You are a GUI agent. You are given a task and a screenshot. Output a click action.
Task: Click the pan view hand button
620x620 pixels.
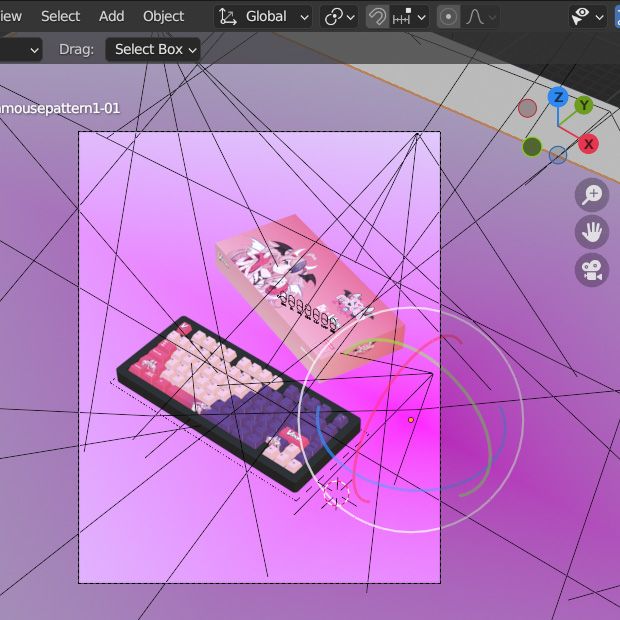(592, 232)
